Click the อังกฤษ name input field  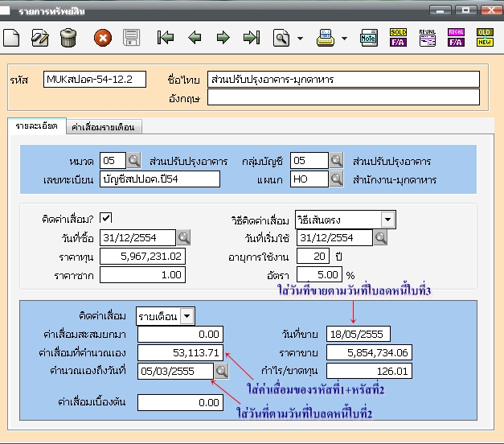(343, 97)
